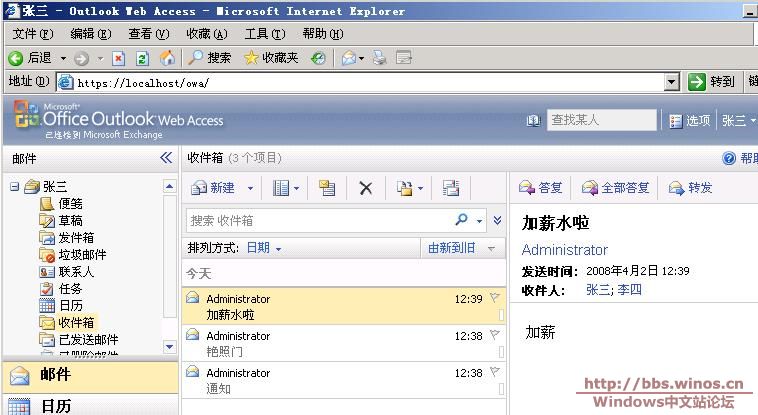The width and height of the screenshot is (758, 415).
Task: Collapse the 张三 mailbox tree node
Action: (15, 186)
